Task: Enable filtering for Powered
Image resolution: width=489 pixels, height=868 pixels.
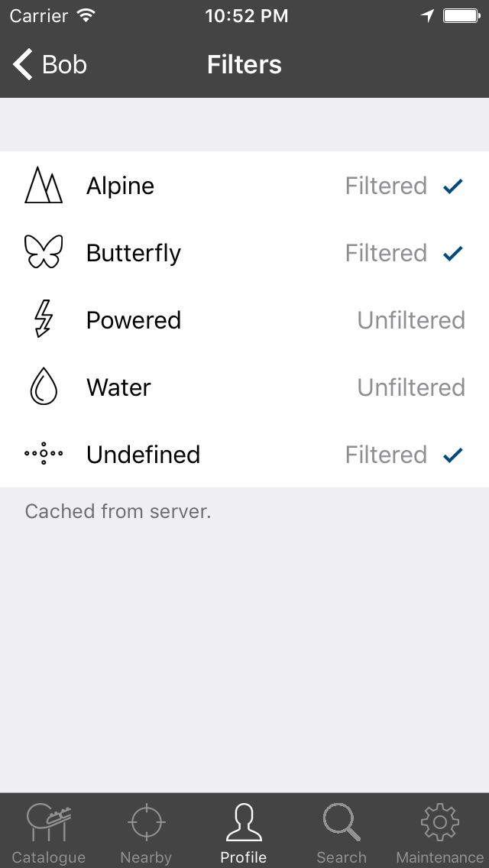Action: tap(411, 319)
